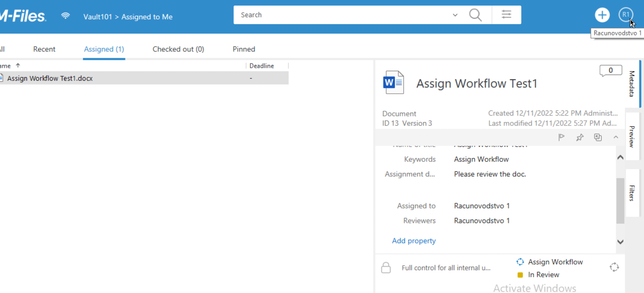Click the magnifier search icon
Image resolution: width=644 pixels, height=293 pixels.
point(475,15)
